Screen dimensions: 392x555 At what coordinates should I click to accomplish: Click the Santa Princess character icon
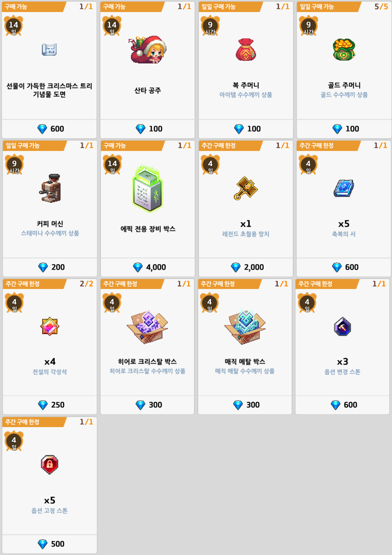pyautogui.click(x=148, y=50)
